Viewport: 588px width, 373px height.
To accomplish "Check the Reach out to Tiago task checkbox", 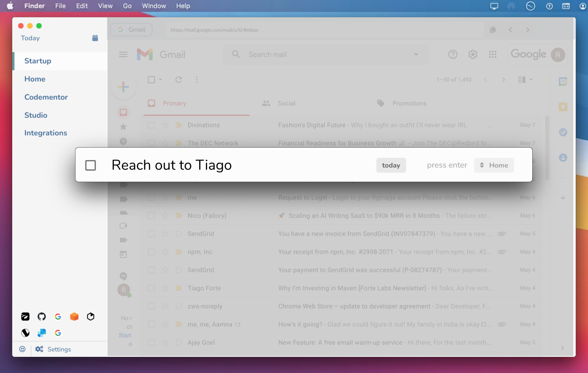I will tap(90, 165).
